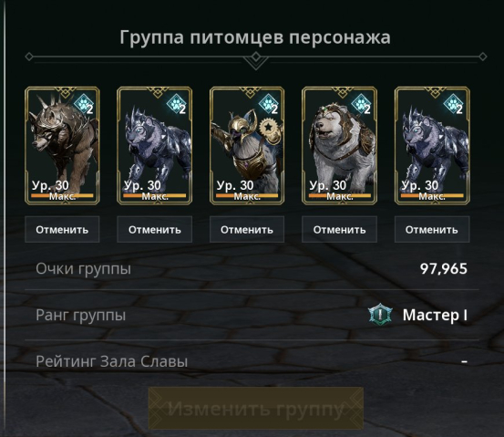Click the Мастер I rank emblem icon

tap(380, 314)
